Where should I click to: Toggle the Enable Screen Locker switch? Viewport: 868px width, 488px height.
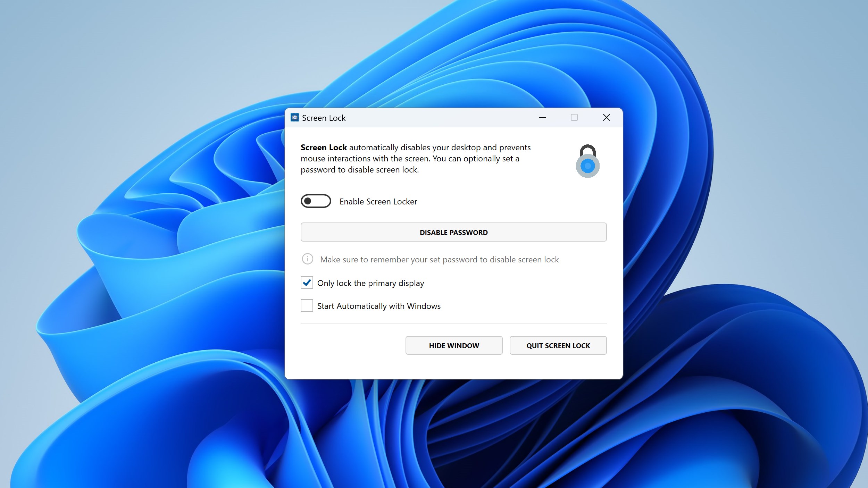[316, 201]
